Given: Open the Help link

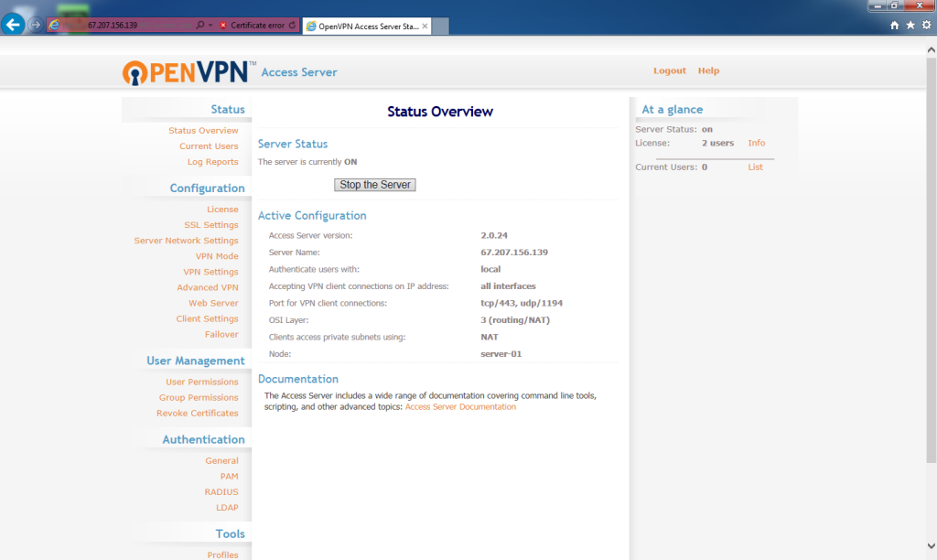Looking at the screenshot, I should point(709,70).
